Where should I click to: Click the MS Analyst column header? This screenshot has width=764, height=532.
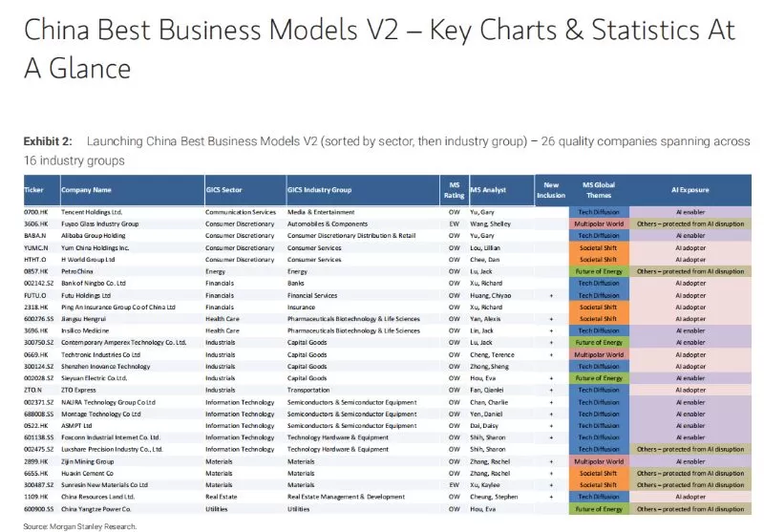(x=487, y=189)
